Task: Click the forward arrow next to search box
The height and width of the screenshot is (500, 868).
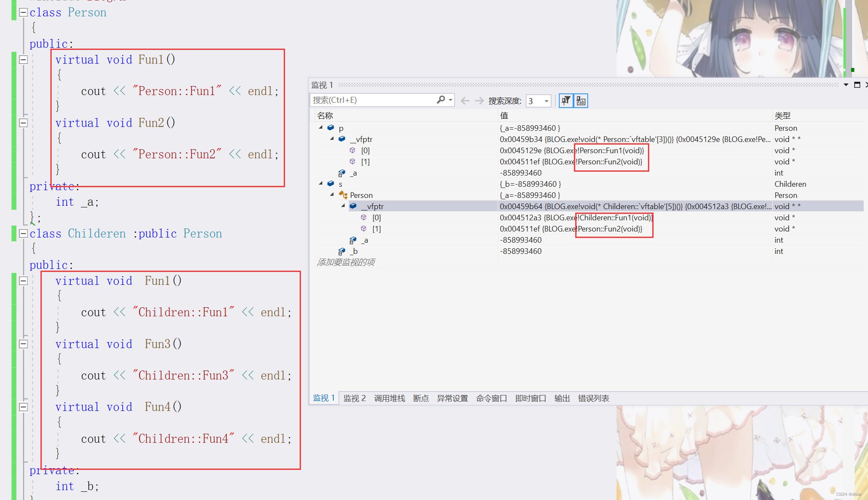Action: [479, 101]
